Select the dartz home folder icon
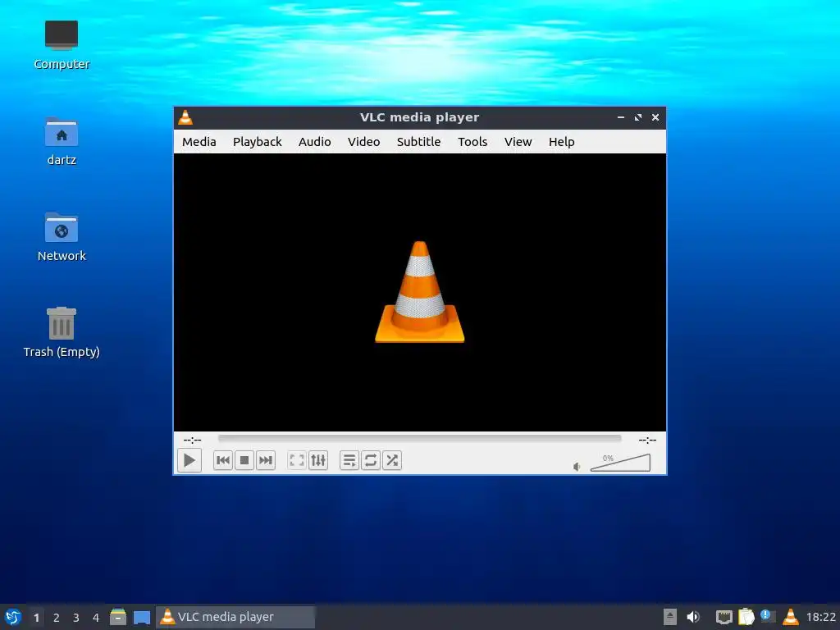Image resolution: width=840 pixels, height=630 pixels. click(x=62, y=141)
